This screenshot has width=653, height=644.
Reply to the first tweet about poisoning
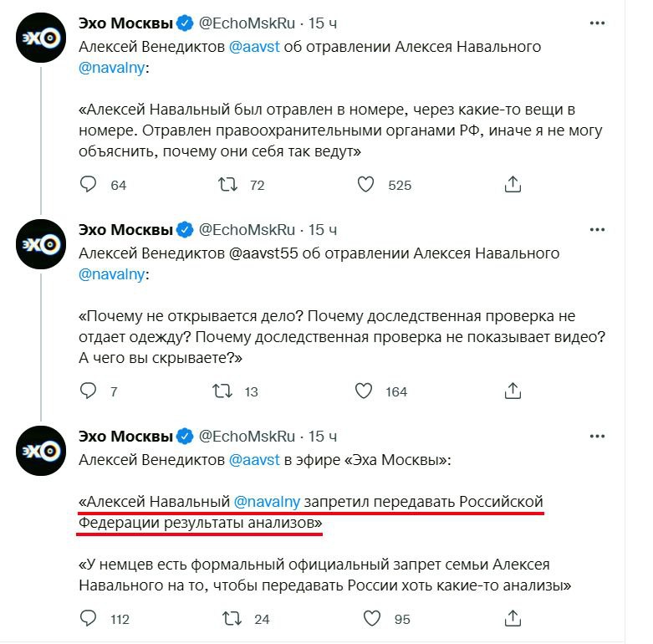(89, 184)
